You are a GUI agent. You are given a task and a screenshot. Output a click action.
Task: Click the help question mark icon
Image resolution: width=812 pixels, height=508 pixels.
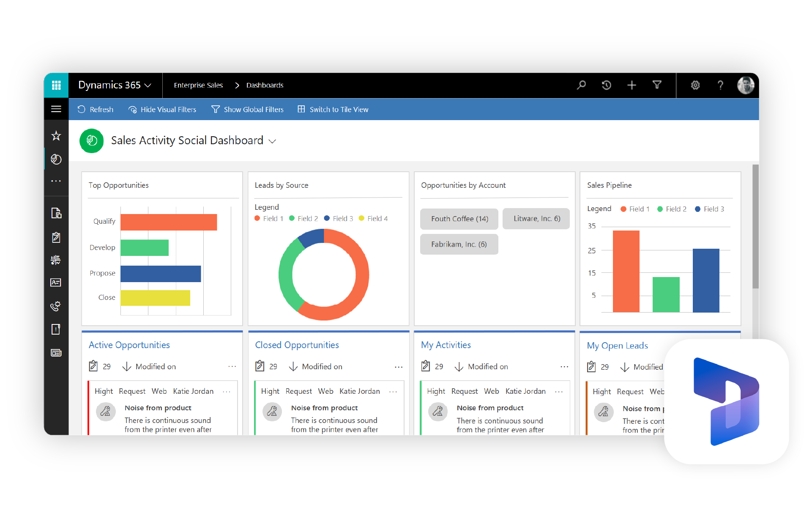coord(720,85)
